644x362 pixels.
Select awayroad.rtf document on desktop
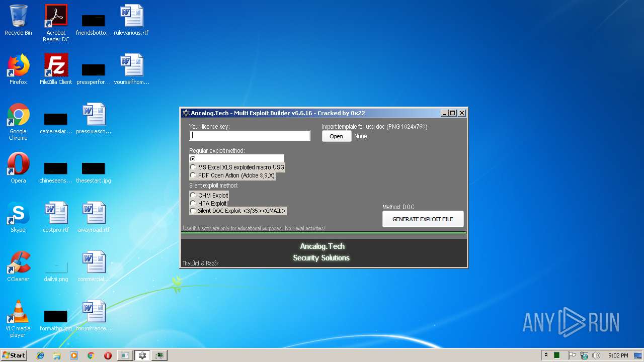pyautogui.click(x=94, y=217)
